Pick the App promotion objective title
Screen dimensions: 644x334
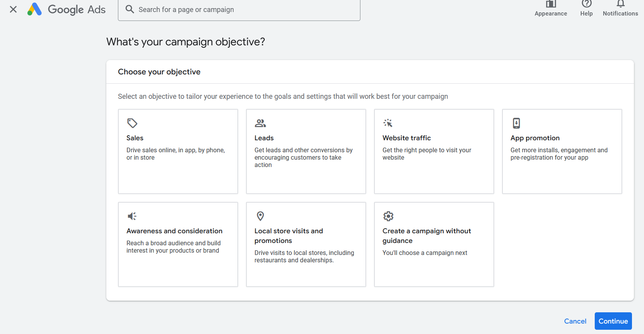535,138
